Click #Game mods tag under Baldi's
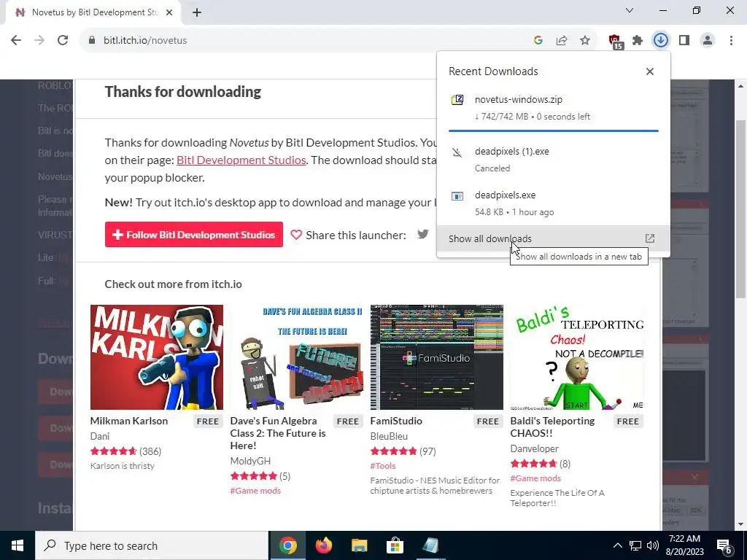The height and width of the screenshot is (560, 747). coord(535,478)
